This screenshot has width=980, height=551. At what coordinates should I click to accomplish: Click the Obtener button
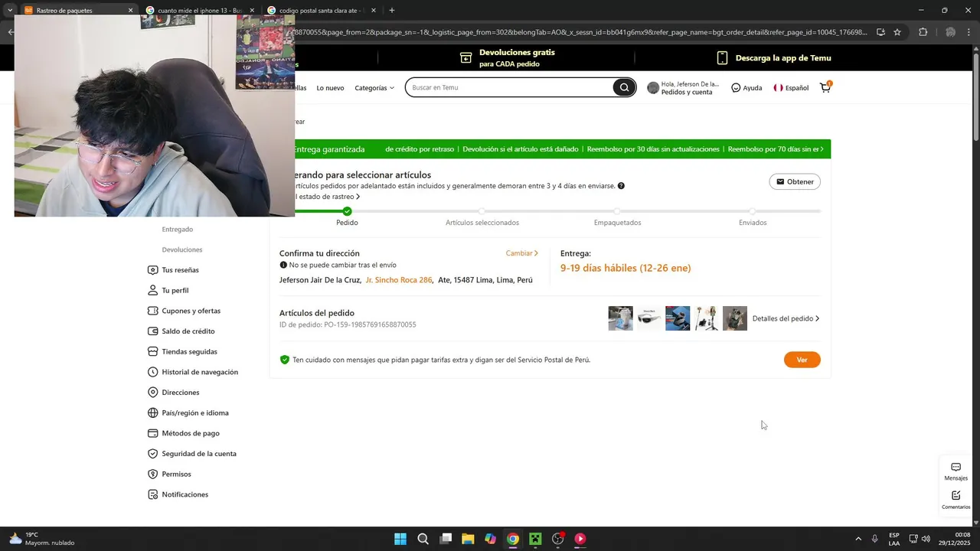[x=795, y=181]
